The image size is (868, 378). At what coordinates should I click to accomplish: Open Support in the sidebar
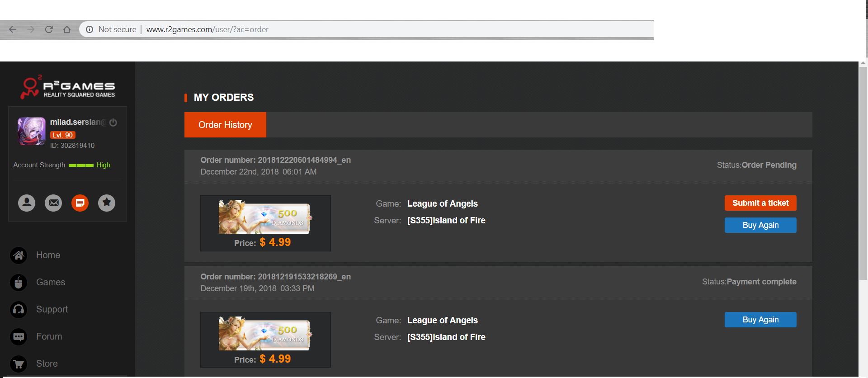point(52,309)
